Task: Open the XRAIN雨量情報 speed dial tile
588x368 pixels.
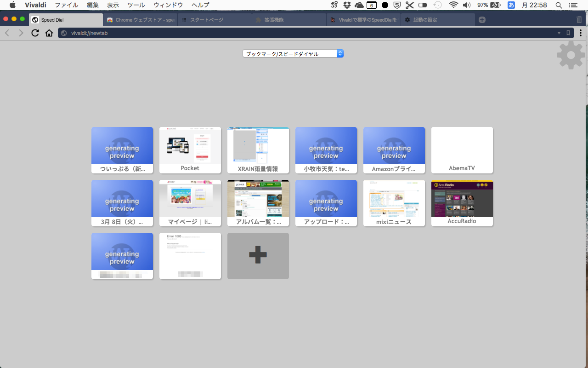Action: [x=258, y=150]
